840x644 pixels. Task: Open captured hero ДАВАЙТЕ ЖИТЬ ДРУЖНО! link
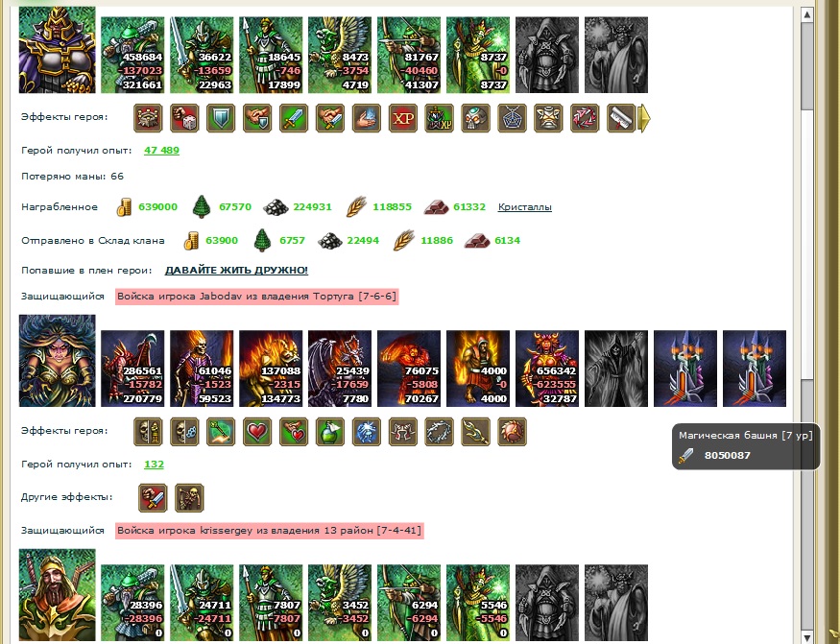[x=236, y=271]
